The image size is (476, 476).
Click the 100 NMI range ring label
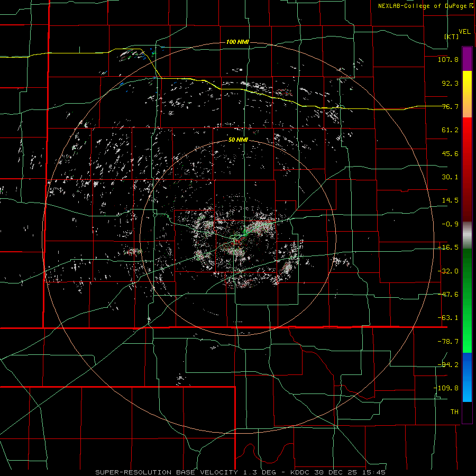click(x=237, y=42)
